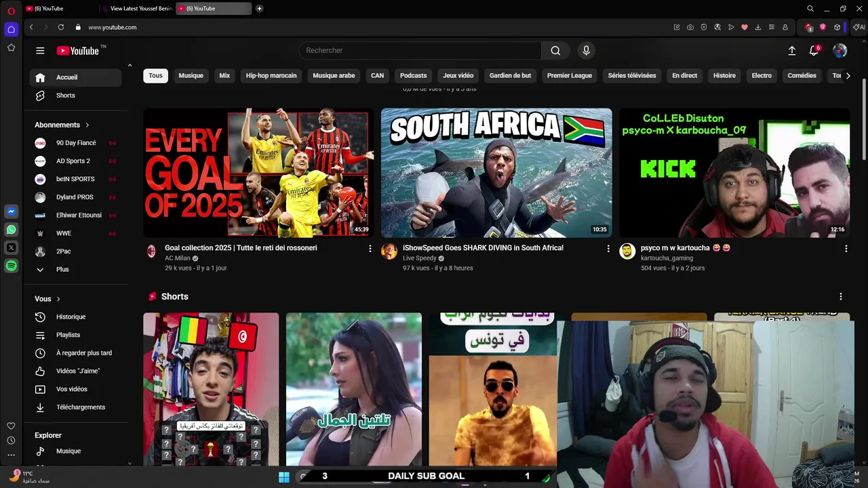The image size is (868, 488).
Task: Open the Opera easy setup sliders icon
Action: tap(771, 27)
